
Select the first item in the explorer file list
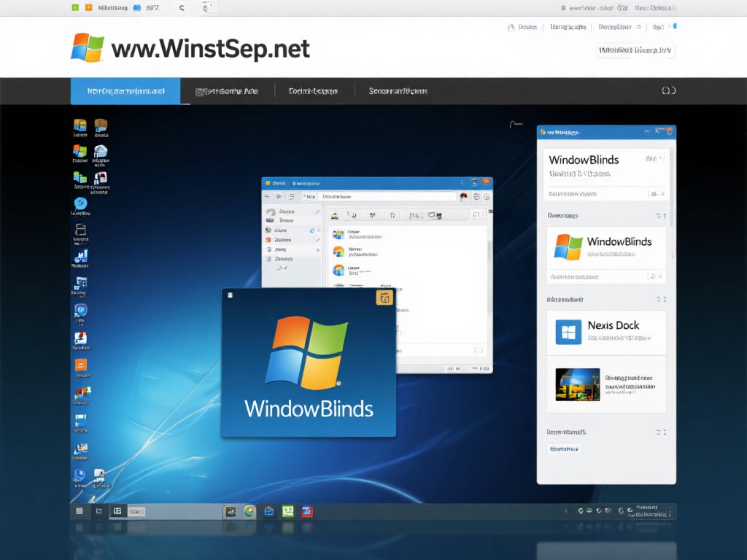pos(356,234)
